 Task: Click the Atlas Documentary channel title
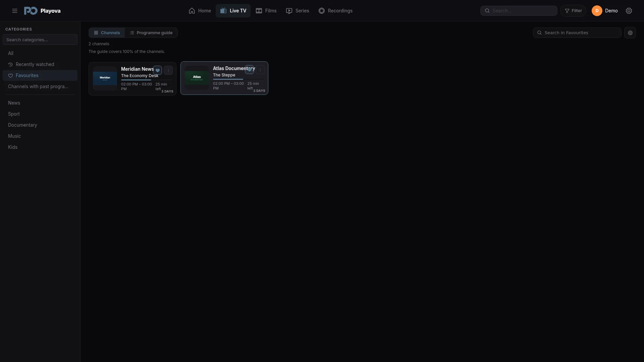234,68
